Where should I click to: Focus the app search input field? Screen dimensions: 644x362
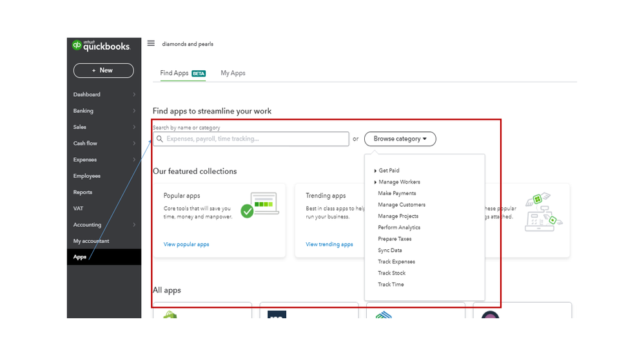click(251, 138)
